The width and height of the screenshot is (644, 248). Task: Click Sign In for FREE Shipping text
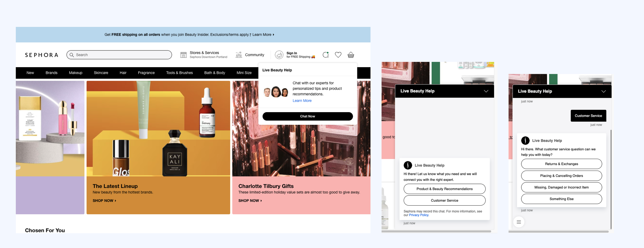(x=301, y=55)
